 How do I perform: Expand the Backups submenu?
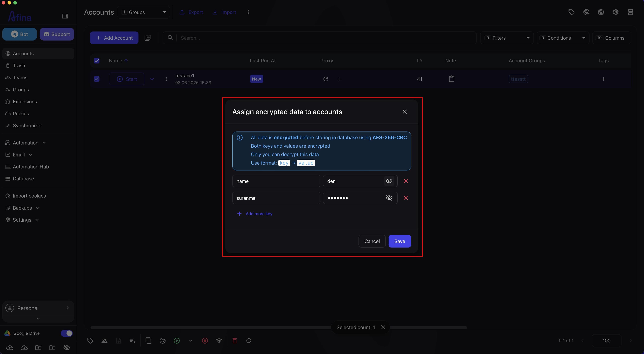point(38,208)
